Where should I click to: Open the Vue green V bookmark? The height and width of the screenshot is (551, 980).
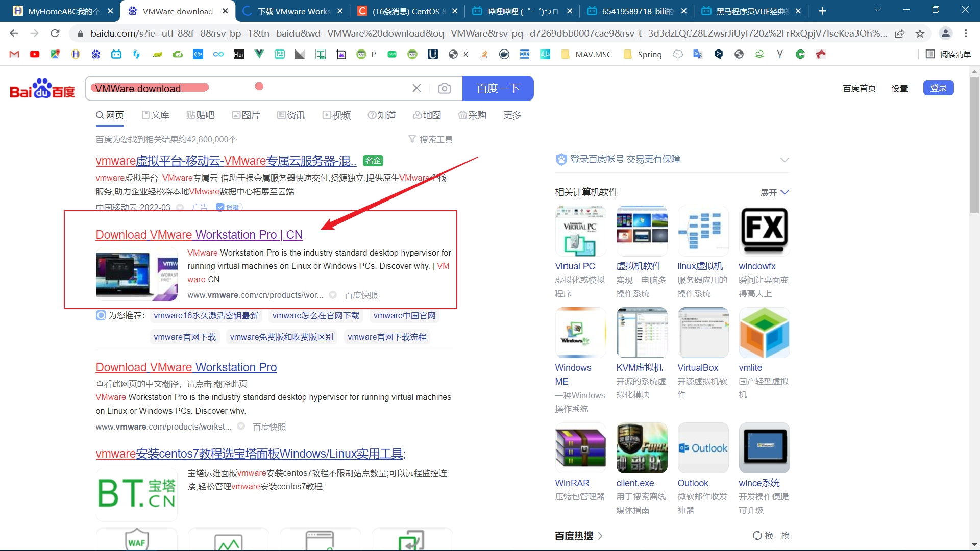(259, 54)
